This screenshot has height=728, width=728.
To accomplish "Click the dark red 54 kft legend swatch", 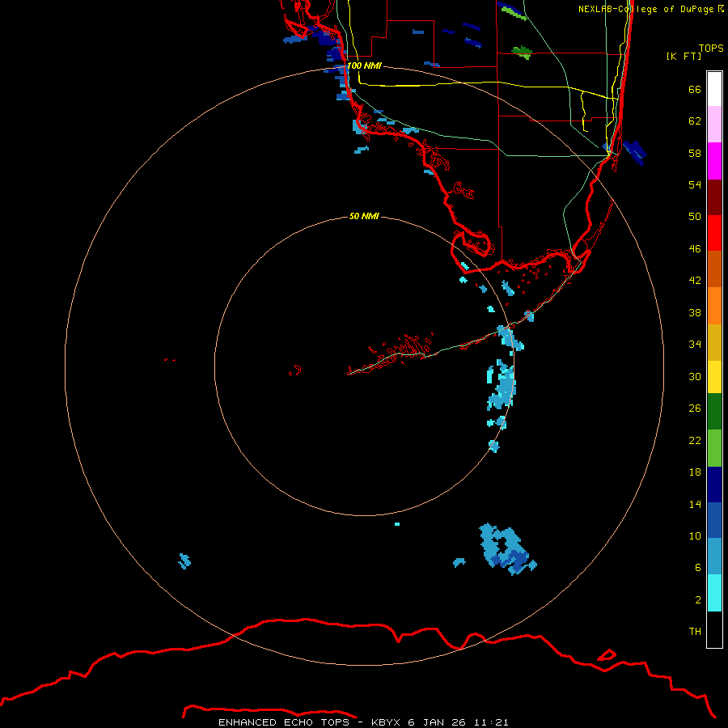I will pos(714,197).
